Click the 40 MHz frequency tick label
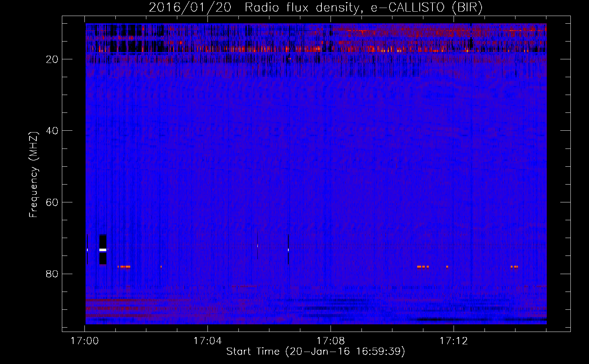This screenshot has width=589, height=364. click(x=52, y=131)
